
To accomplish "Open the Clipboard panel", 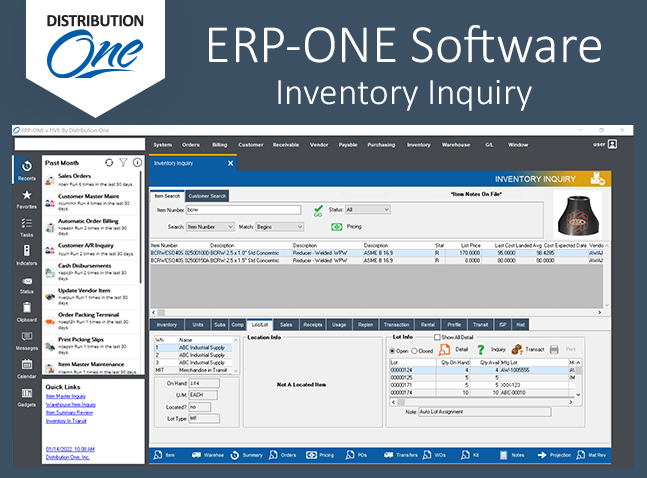I will click(27, 312).
